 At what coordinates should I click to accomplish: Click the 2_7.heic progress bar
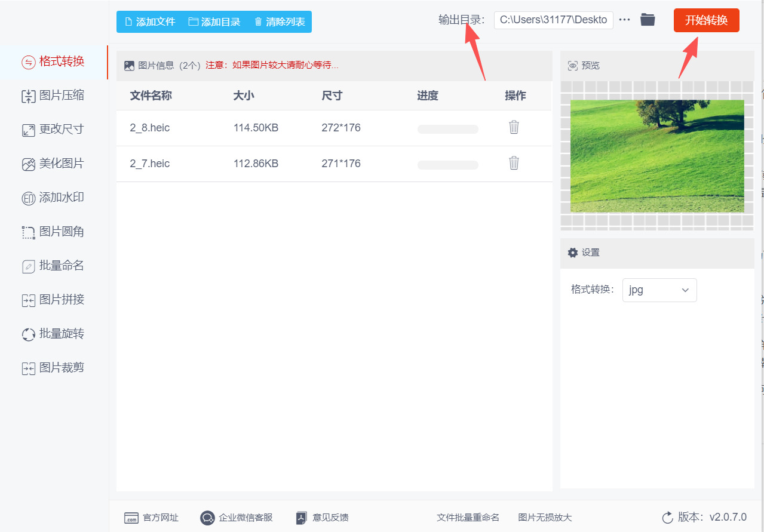pyautogui.click(x=448, y=165)
